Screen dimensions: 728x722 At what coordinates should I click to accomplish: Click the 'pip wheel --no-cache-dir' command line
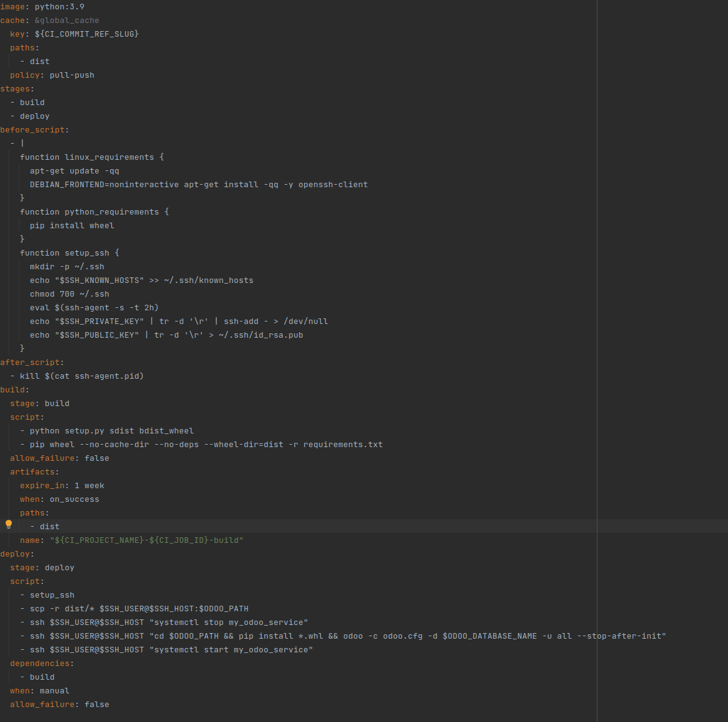click(x=206, y=445)
